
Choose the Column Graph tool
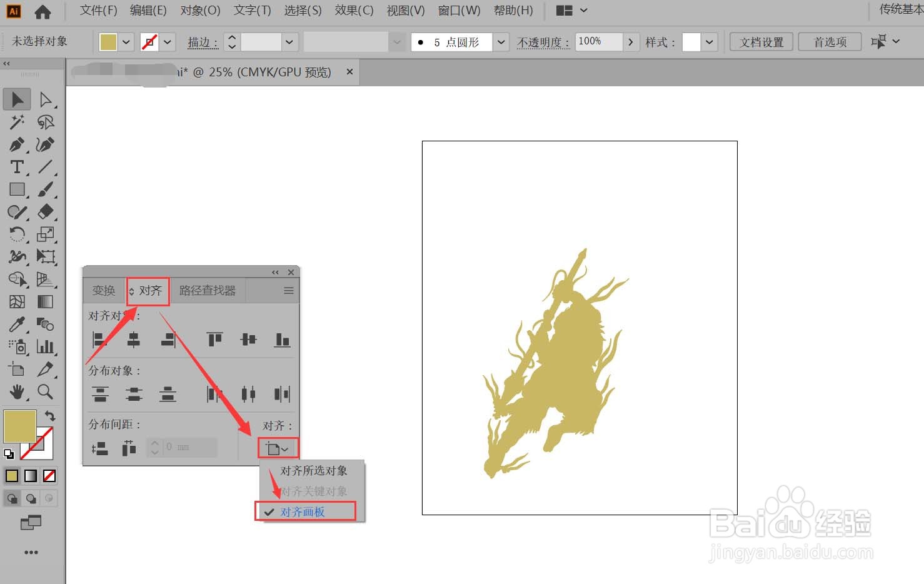pos(45,347)
